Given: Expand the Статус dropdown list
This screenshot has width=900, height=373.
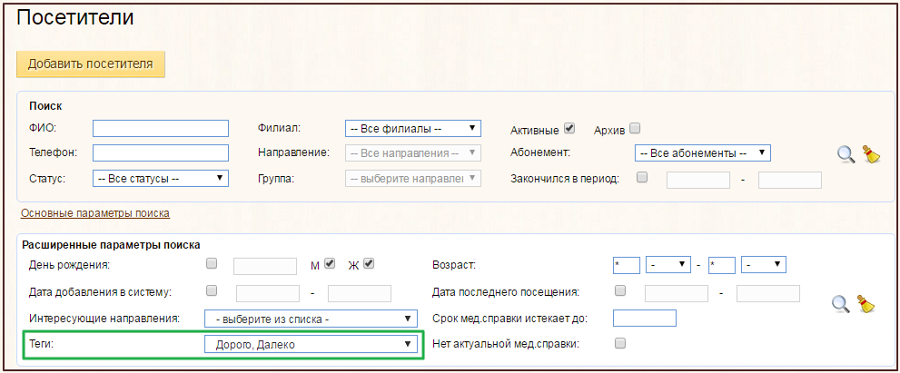Looking at the screenshot, I should tap(161, 178).
